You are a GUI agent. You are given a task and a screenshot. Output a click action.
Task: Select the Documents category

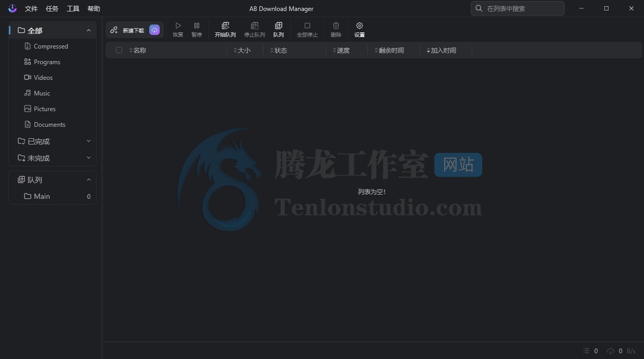(x=53, y=125)
